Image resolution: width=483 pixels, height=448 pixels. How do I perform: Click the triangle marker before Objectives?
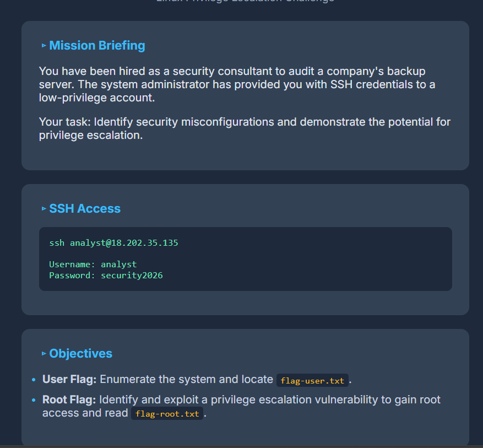(44, 353)
